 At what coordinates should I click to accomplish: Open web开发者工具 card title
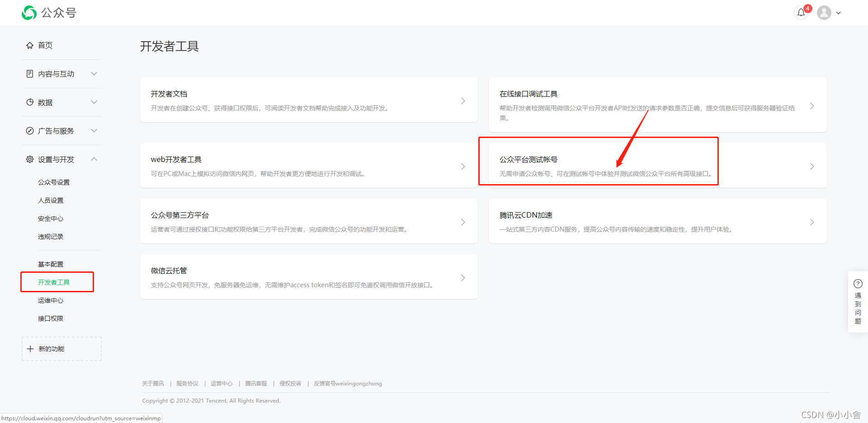point(176,159)
